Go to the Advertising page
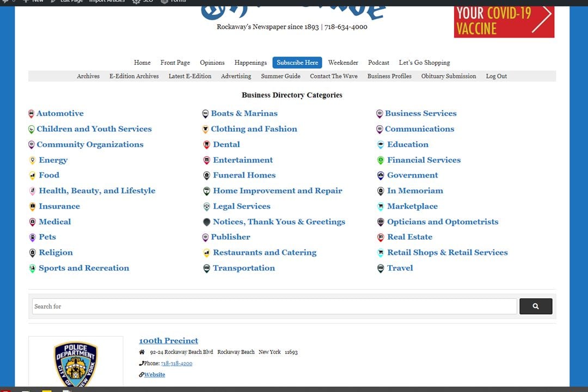Screen dimensions: 588x392 coord(236,76)
